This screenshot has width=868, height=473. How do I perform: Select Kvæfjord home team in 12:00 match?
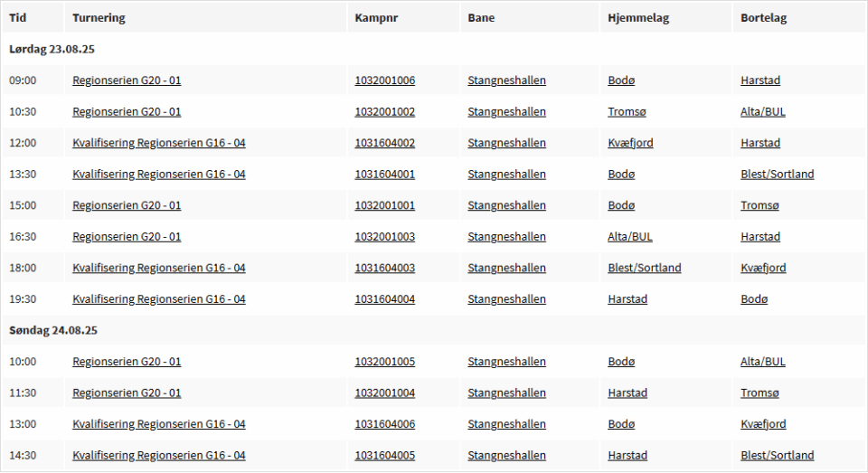630,143
